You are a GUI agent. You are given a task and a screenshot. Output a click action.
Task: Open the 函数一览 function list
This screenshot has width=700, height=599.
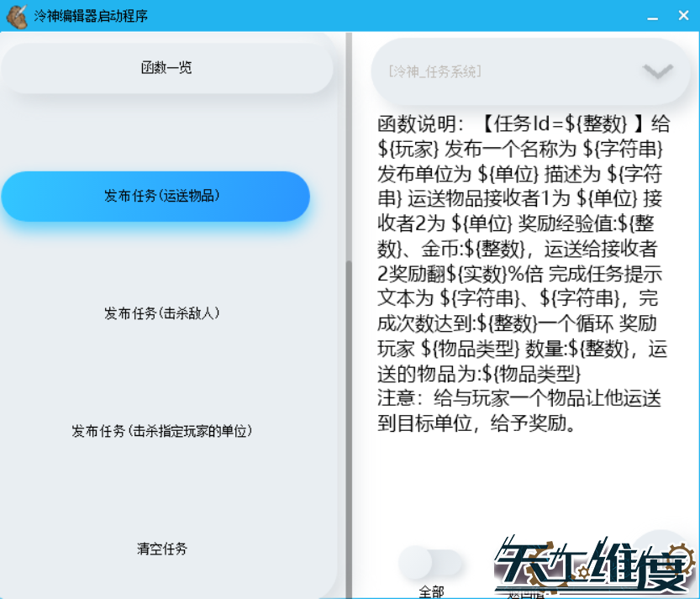click(166, 68)
